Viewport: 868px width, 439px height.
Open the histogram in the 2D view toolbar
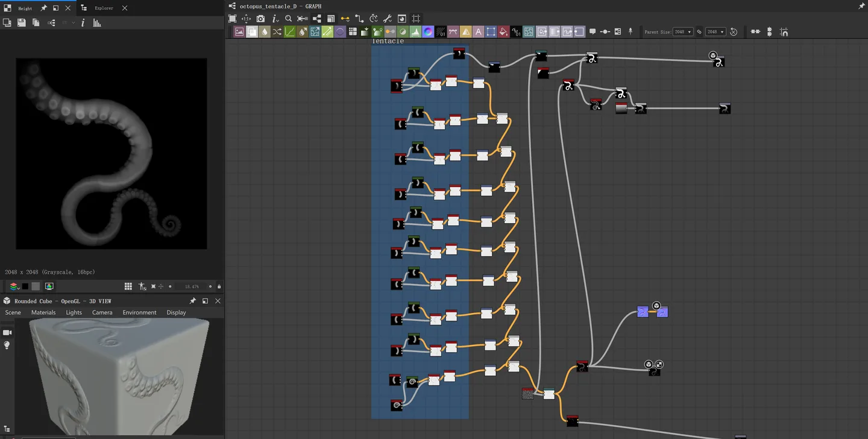coord(97,22)
